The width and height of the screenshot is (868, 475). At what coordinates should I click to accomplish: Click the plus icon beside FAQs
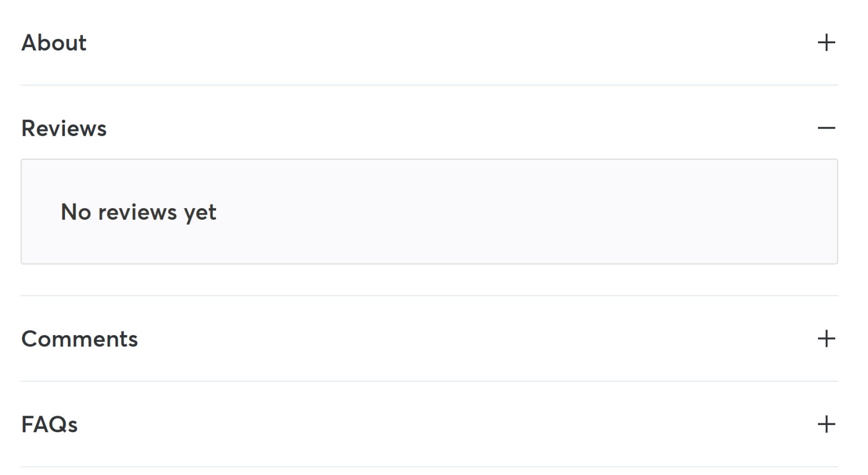tap(826, 425)
